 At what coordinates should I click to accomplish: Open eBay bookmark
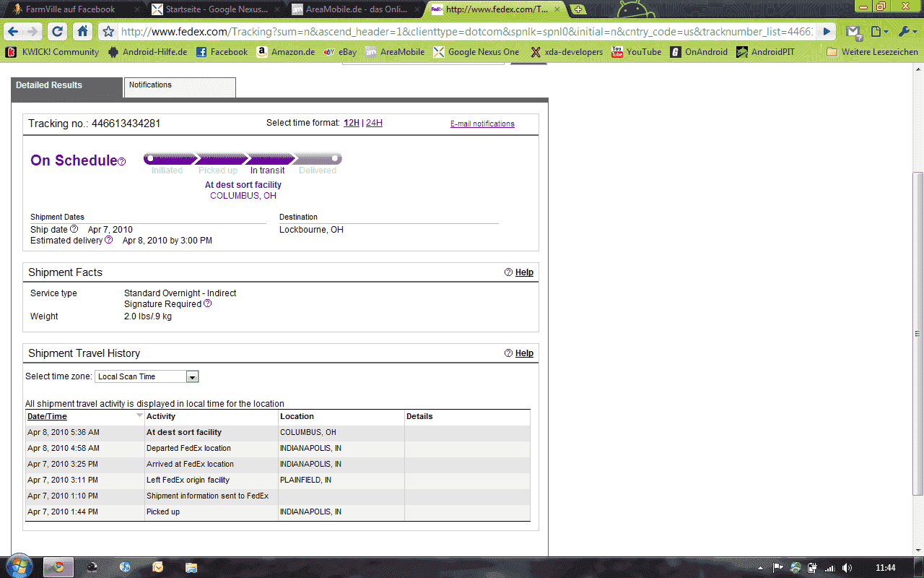(x=340, y=52)
